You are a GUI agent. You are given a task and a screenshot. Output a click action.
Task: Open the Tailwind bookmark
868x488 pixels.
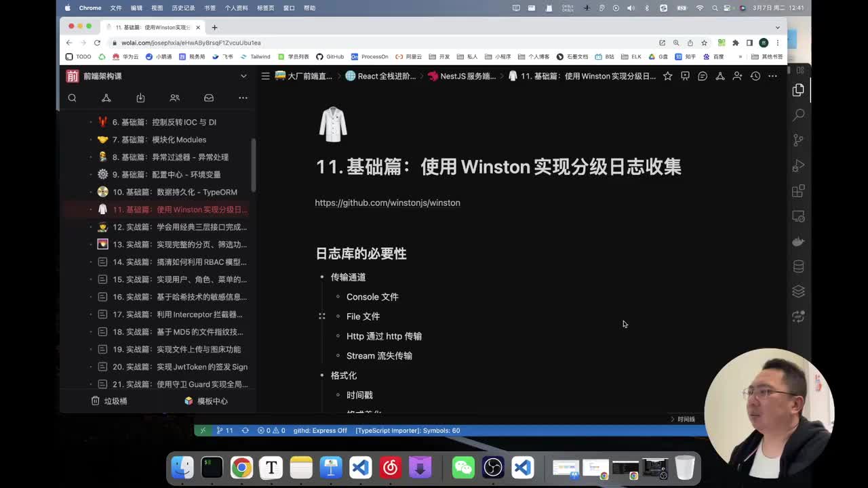[x=255, y=57]
